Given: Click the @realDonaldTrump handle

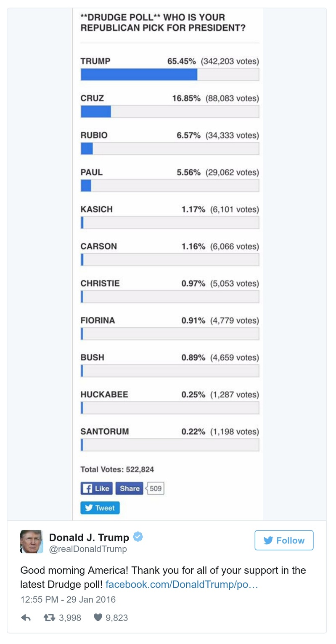Looking at the screenshot, I should (x=88, y=549).
